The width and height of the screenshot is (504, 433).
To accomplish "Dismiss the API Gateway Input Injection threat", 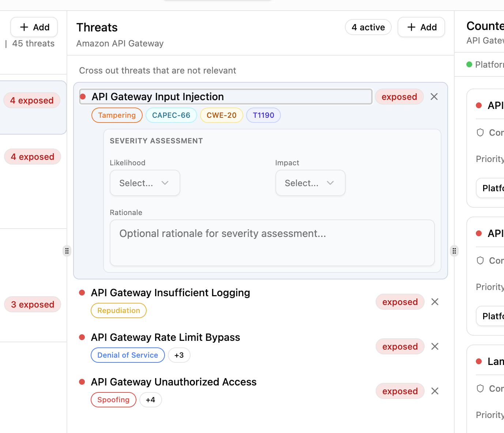I will pyautogui.click(x=434, y=97).
